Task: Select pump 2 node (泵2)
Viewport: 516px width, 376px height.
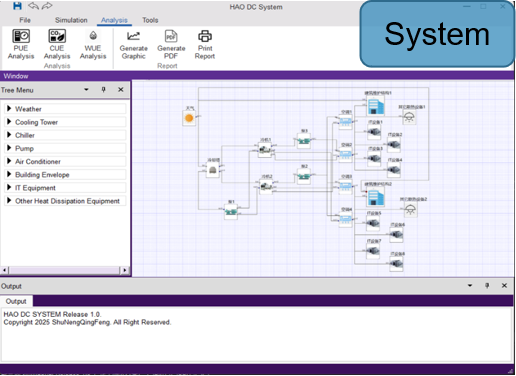Action: coord(304,176)
